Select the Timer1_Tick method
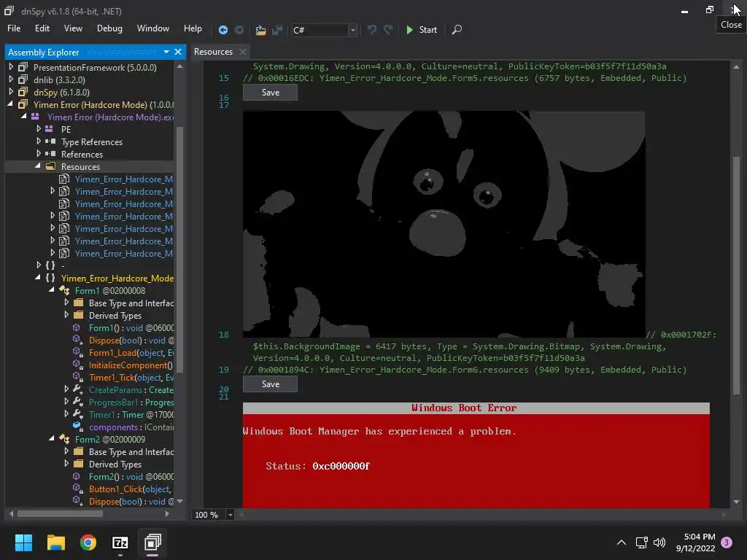 tap(131, 378)
